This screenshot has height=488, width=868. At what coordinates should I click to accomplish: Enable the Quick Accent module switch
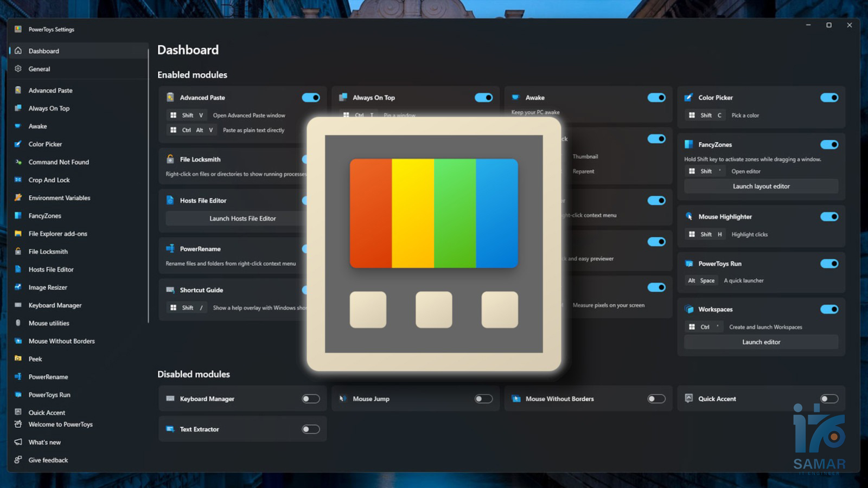pyautogui.click(x=829, y=399)
